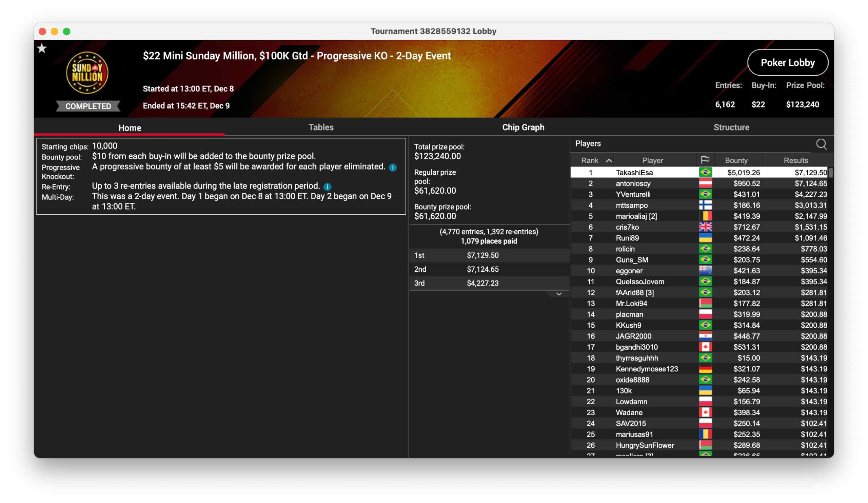Click the re-entry info icon
Screen dimensions: 868x503
[327, 187]
